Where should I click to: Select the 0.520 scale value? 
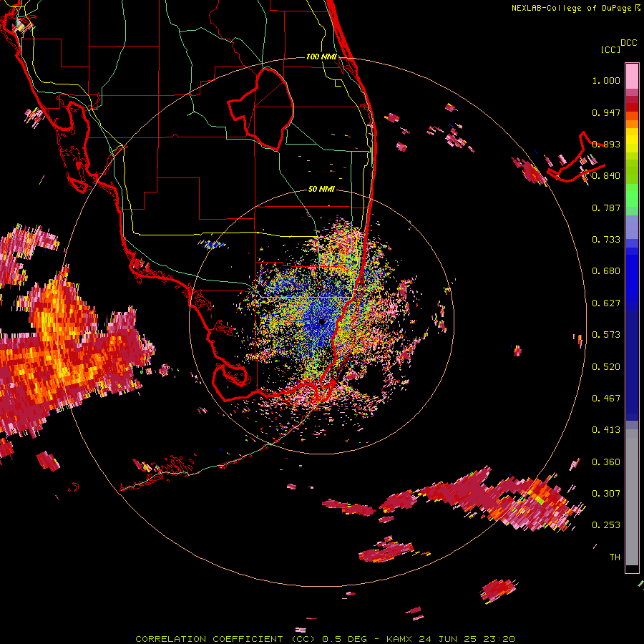[606, 367]
